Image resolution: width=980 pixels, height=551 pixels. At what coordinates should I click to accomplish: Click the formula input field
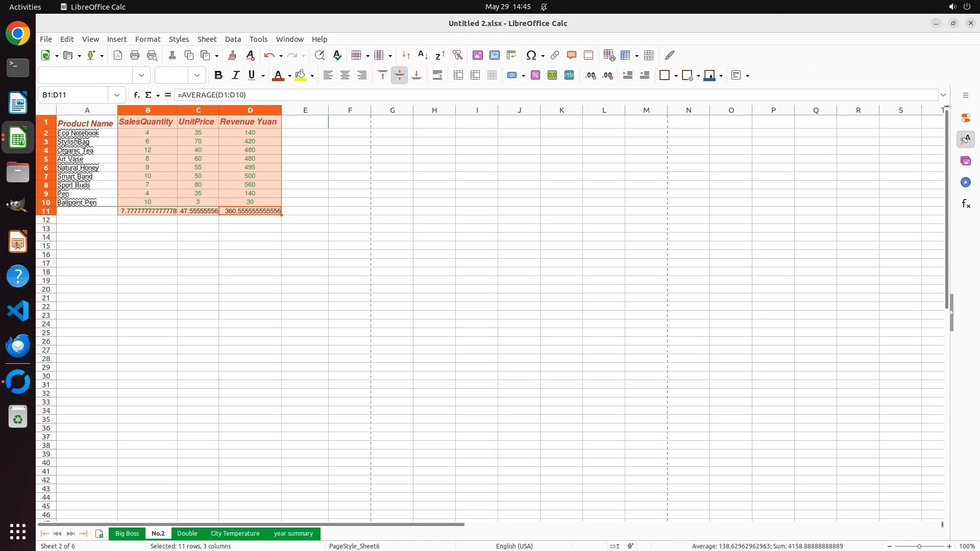click(510, 95)
